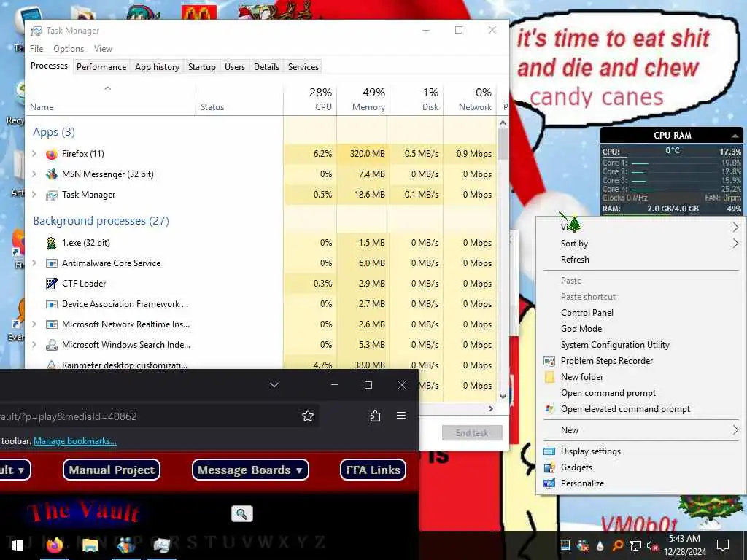Expand the Task Manager process group
The width and height of the screenshot is (747, 560).
click(34, 195)
